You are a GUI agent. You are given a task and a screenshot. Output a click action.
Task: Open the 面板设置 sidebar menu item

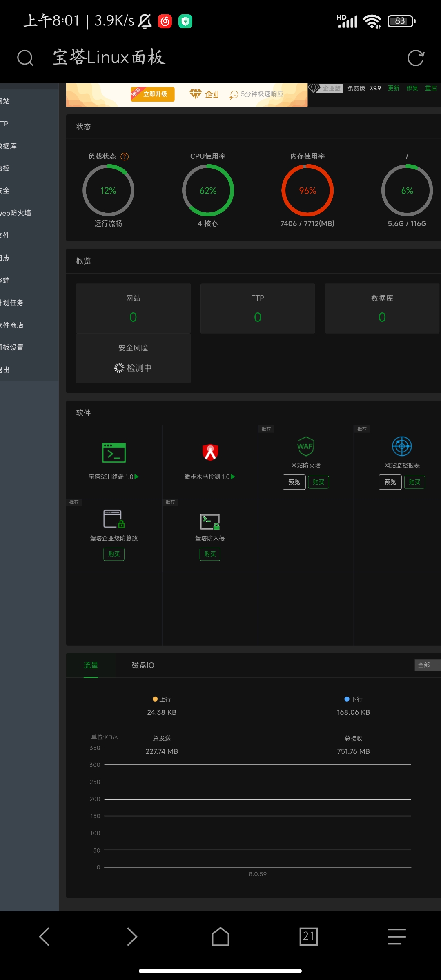[29, 347]
